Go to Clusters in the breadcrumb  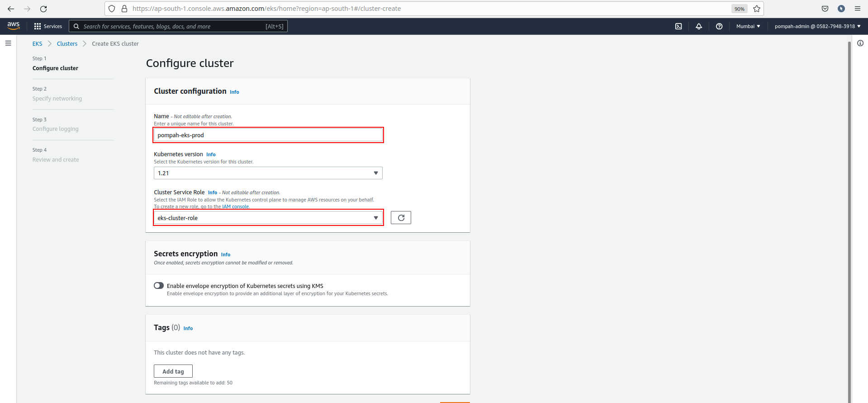(x=67, y=44)
